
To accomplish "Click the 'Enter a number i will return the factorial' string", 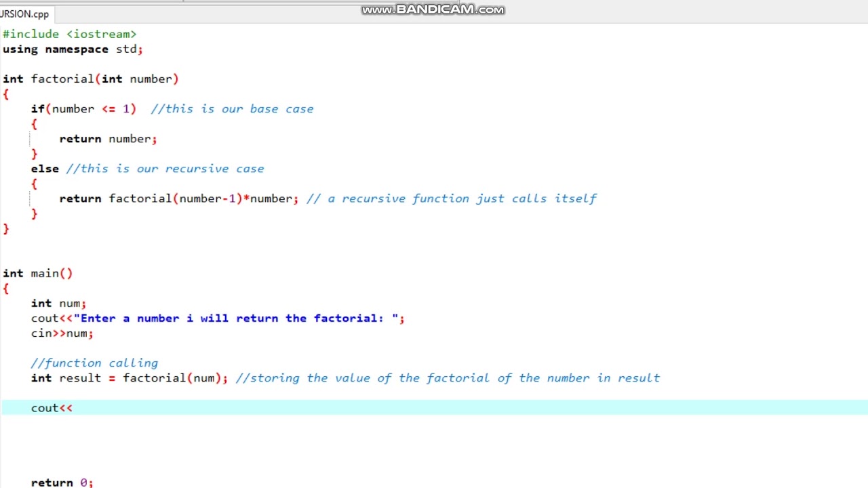I will (x=236, y=318).
